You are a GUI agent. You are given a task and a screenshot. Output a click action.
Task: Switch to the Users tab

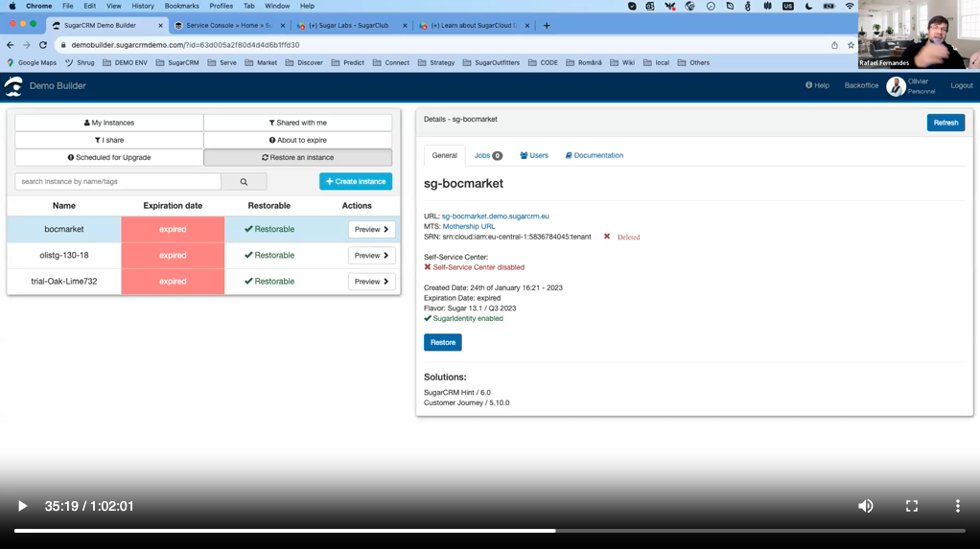534,155
